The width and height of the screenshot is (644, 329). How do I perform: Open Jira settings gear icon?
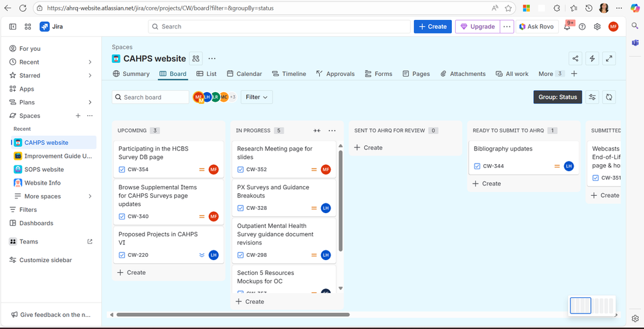tap(597, 26)
